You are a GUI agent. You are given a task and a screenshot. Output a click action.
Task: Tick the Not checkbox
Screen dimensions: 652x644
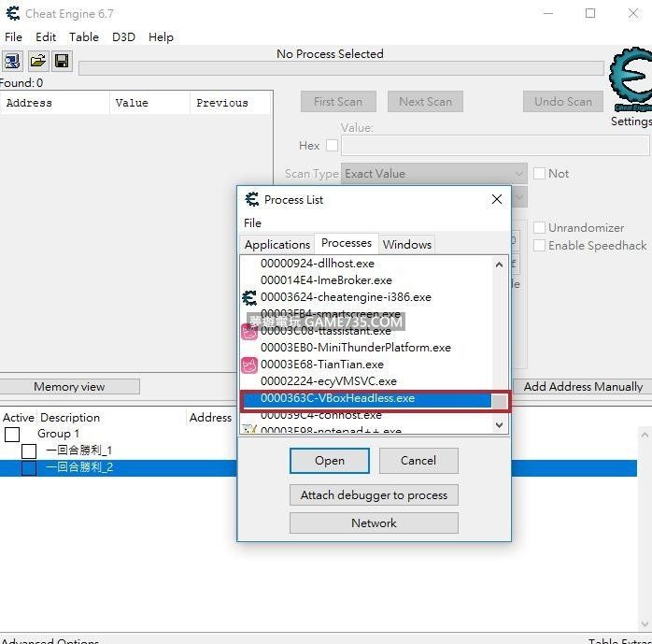(x=539, y=174)
